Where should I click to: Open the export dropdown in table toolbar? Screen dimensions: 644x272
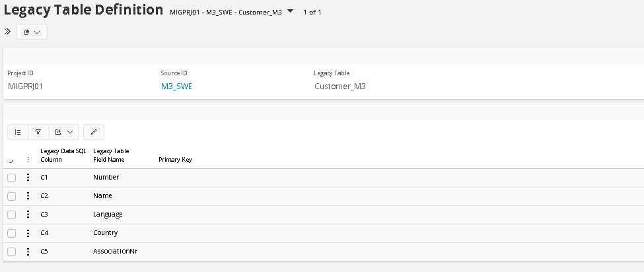(x=64, y=132)
